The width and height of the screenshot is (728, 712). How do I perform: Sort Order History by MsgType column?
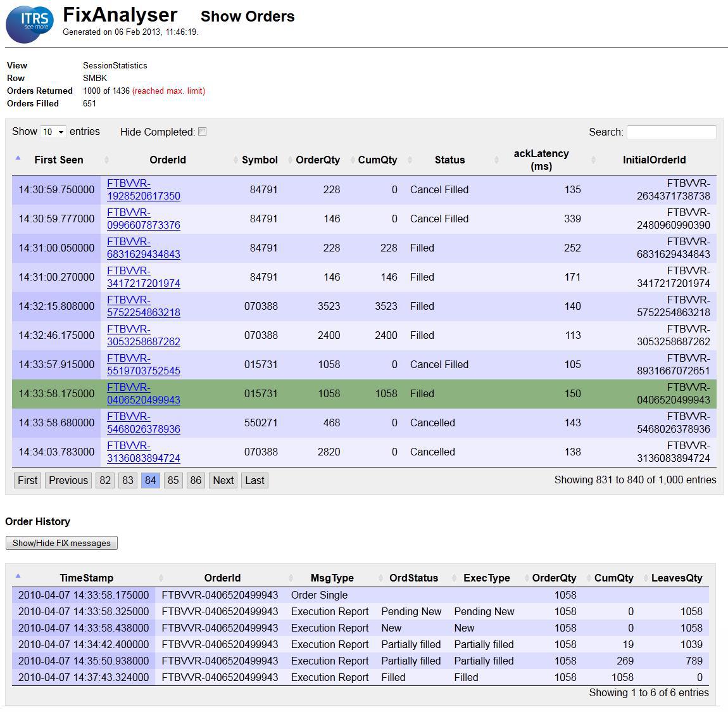[332, 578]
